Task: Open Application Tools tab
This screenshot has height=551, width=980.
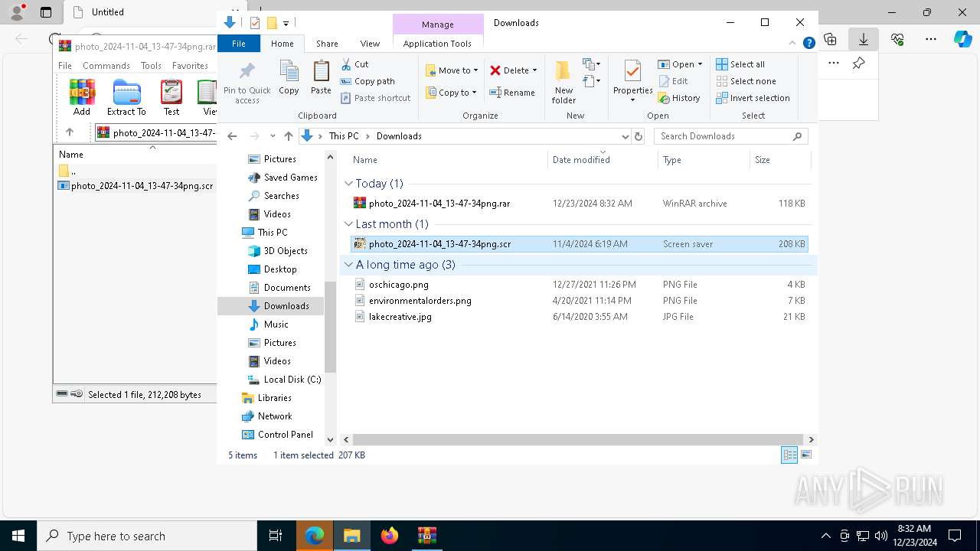Action: point(437,44)
